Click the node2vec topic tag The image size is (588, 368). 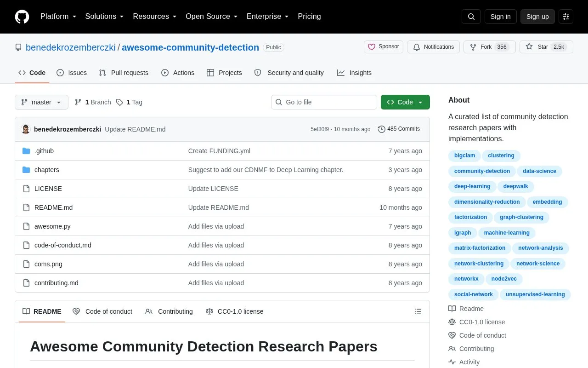click(504, 279)
